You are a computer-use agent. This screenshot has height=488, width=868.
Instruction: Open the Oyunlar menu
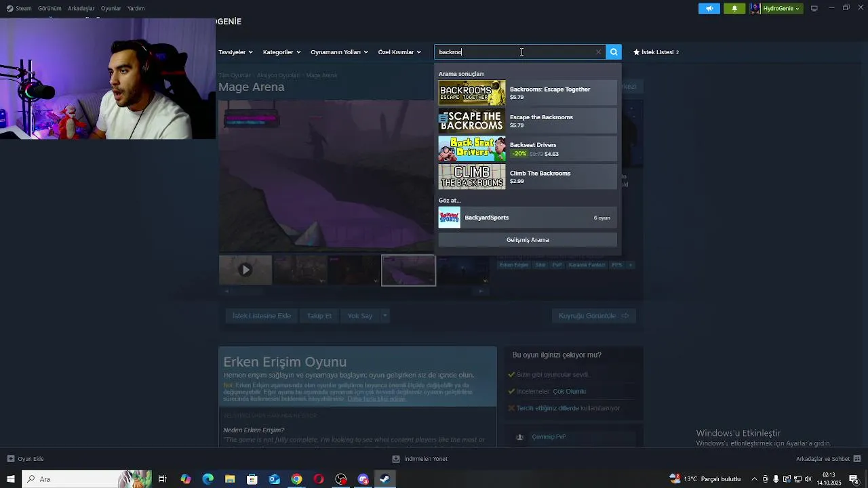click(x=111, y=8)
